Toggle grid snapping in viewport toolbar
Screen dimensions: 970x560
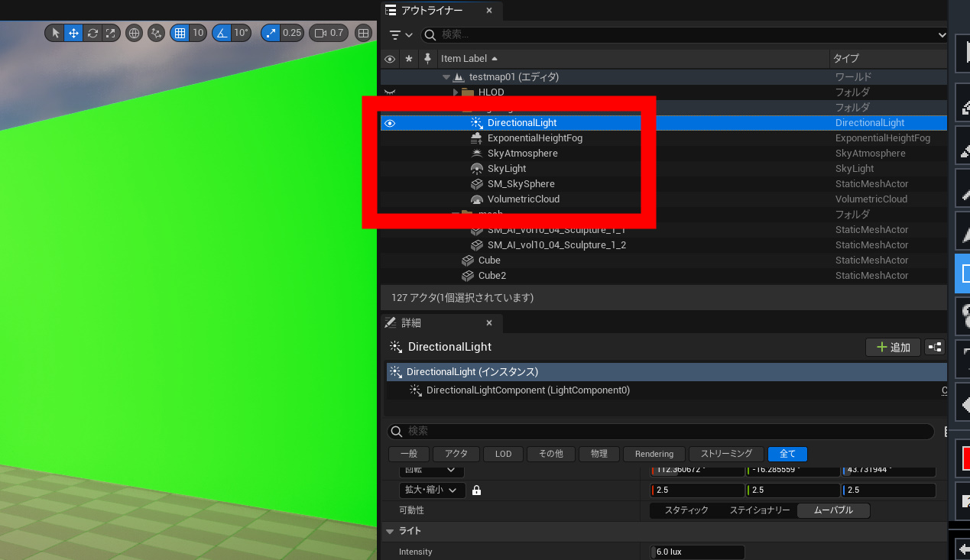click(180, 33)
